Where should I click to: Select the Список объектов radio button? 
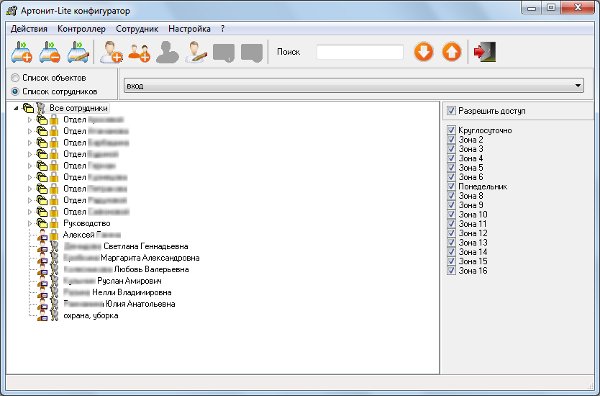pos(15,78)
